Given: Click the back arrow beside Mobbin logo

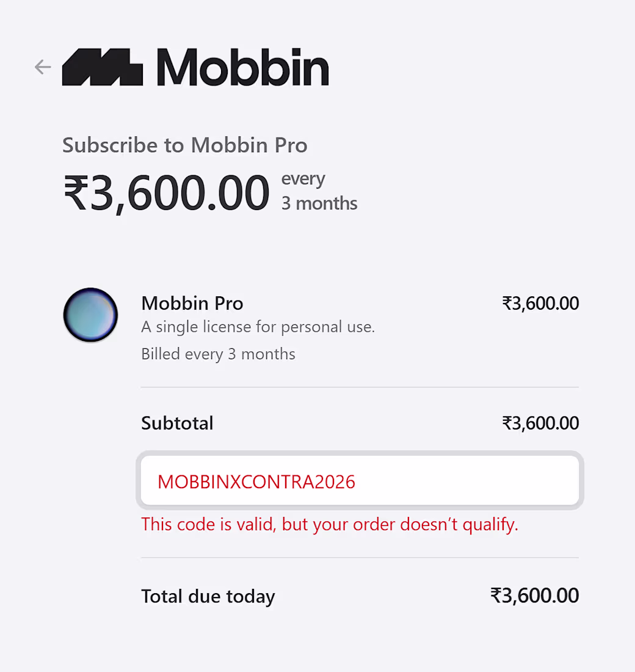Looking at the screenshot, I should (x=43, y=67).
